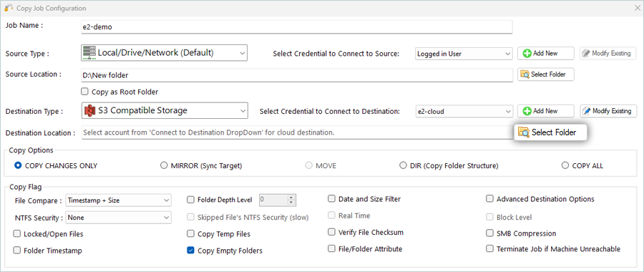Click the Job Name field containing e2-demo
This screenshot has width=644, height=272.
pyautogui.click(x=297, y=27)
